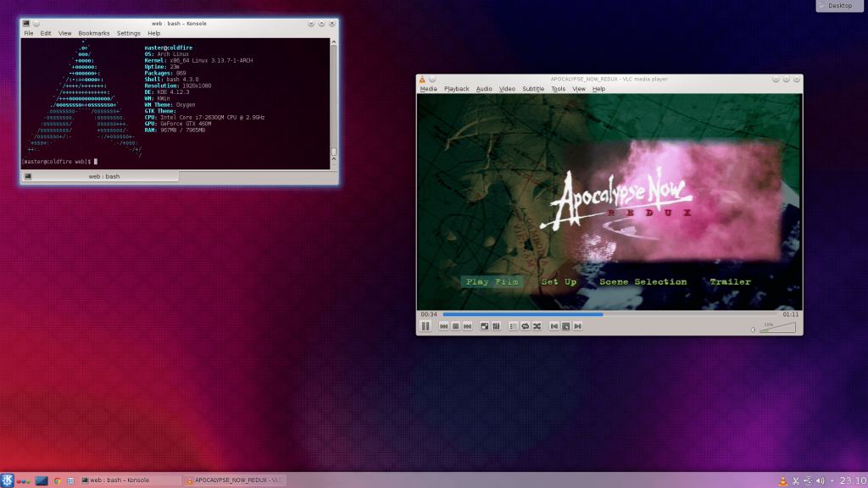
Task: Click the clock showing 23.10
Action: [853, 480]
